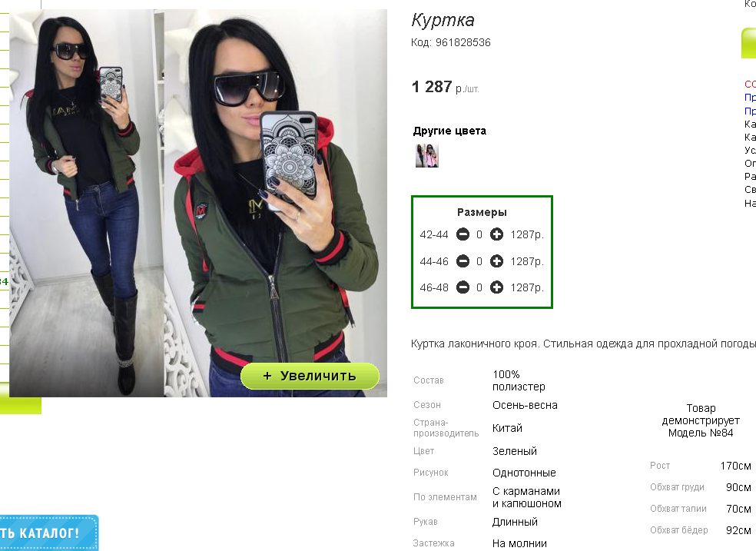Screen dimensions: 756x551
Task: Click minus icon for size 46-48
Action: pos(463,287)
